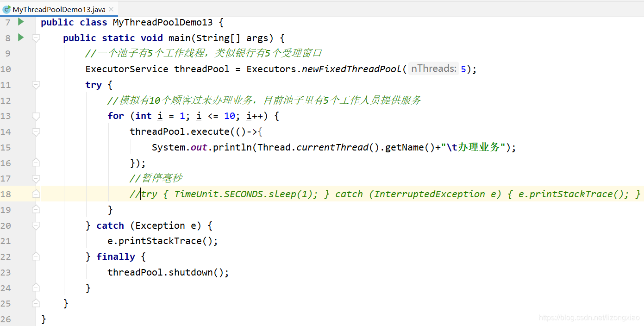Run the MyThreadPoolDemo13 class from line 7 gutter
The width and height of the screenshot is (644, 326).
click(21, 22)
